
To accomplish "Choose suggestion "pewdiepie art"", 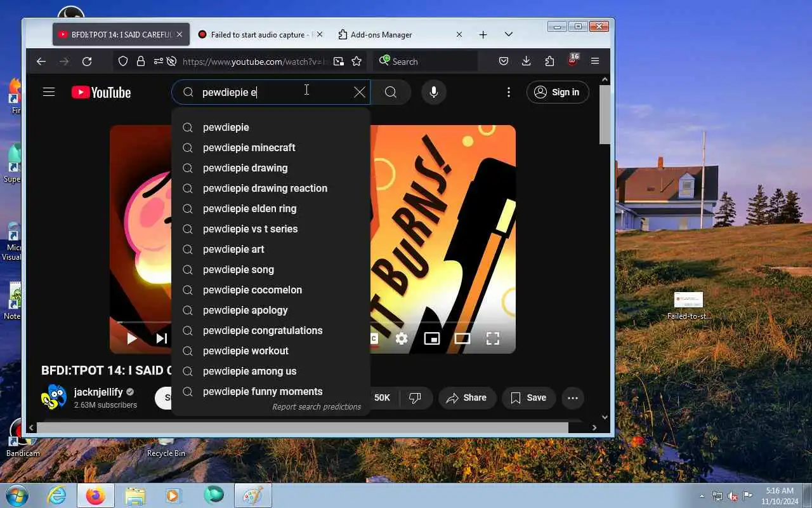I will pyautogui.click(x=271, y=249).
